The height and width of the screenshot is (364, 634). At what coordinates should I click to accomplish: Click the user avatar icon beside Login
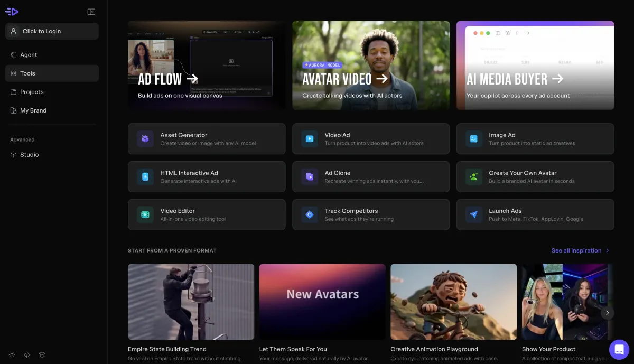point(14,31)
